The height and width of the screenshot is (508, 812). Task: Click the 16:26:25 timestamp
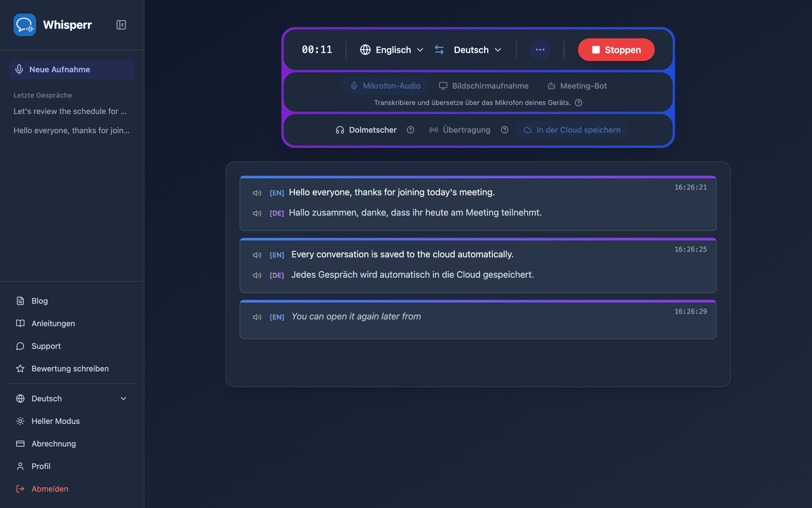click(x=691, y=249)
